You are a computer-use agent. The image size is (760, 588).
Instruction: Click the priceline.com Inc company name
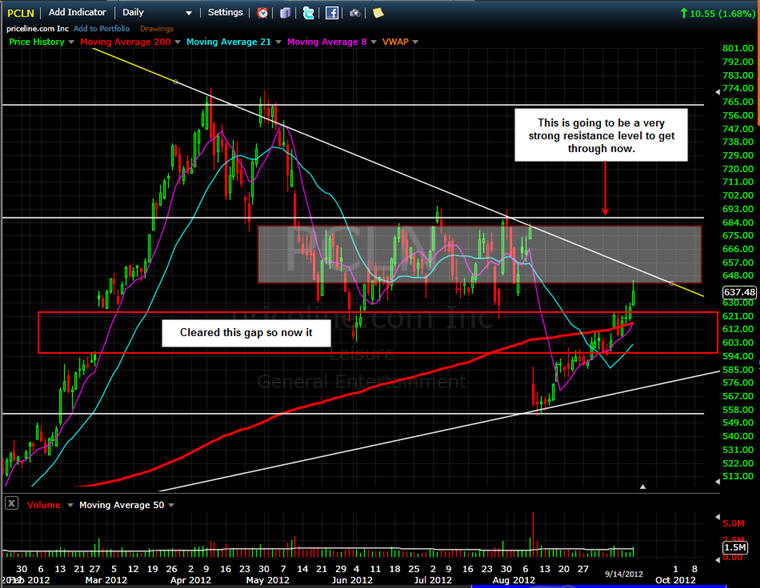[37, 29]
